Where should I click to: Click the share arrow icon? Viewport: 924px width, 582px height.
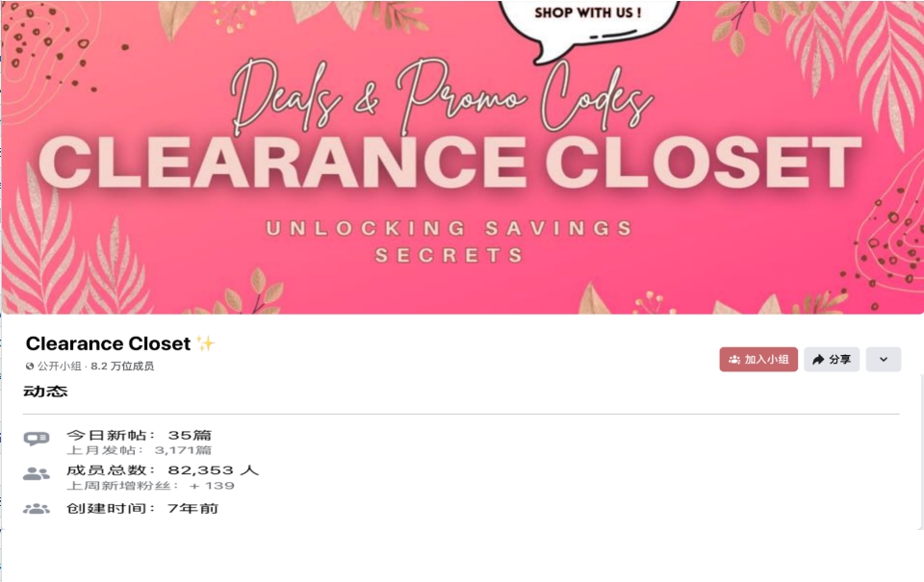tap(818, 360)
